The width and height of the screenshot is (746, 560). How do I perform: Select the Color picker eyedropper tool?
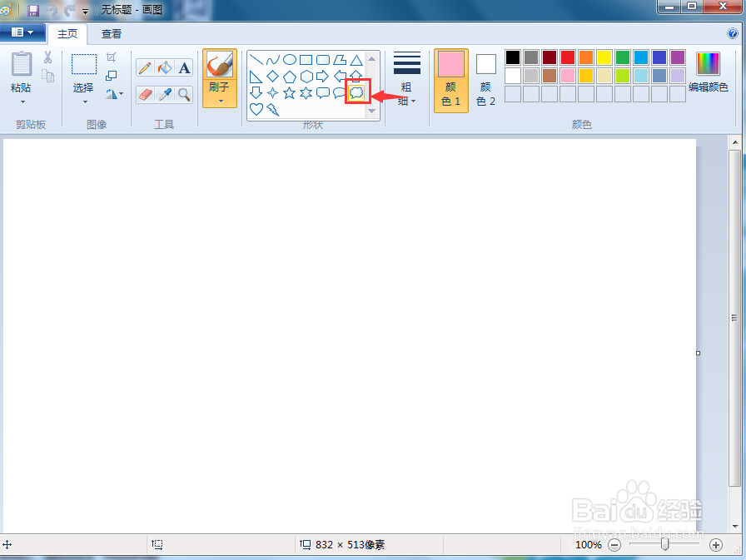coord(165,95)
